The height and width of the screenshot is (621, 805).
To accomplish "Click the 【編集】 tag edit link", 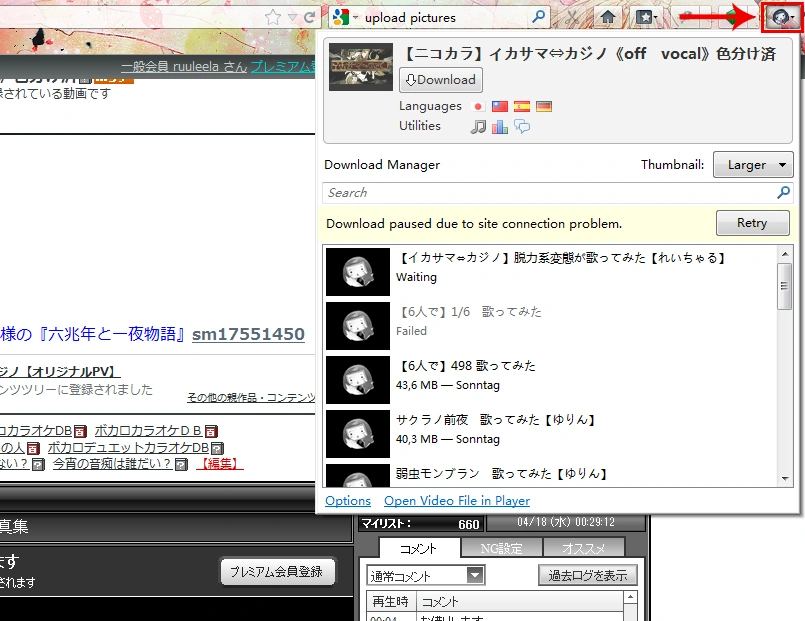I will click(x=220, y=464).
